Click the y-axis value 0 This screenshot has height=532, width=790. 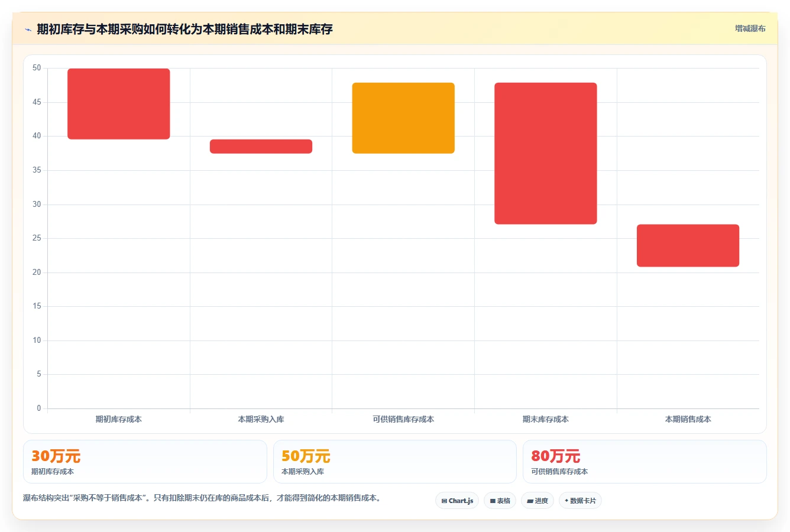[x=39, y=408]
